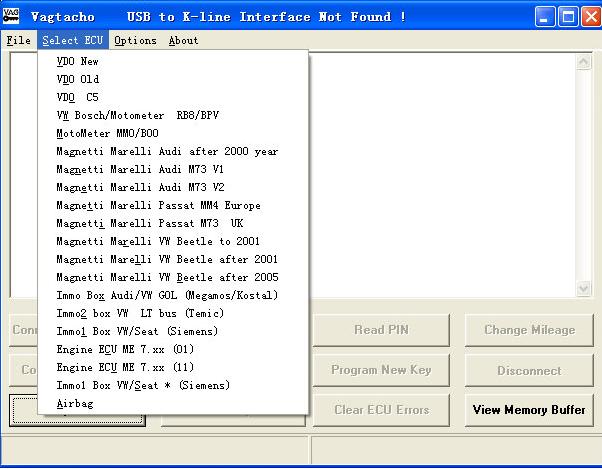Select MotoMeter MMO/B00

point(173,134)
